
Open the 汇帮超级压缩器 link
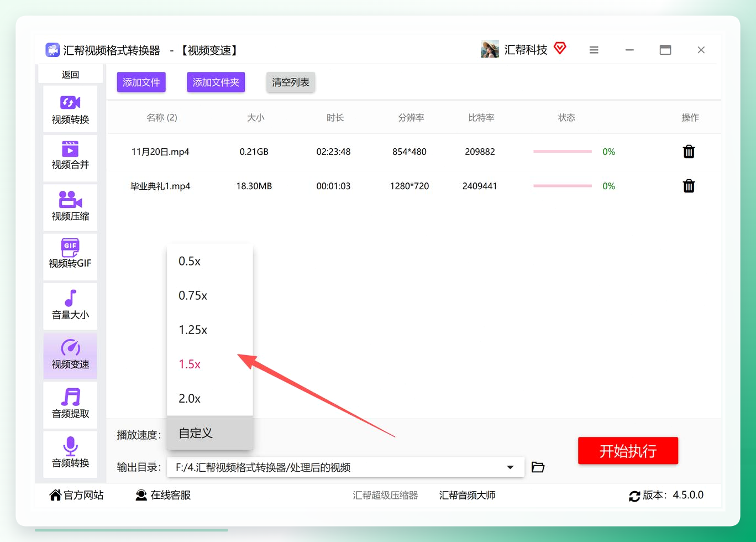[x=386, y=495]
